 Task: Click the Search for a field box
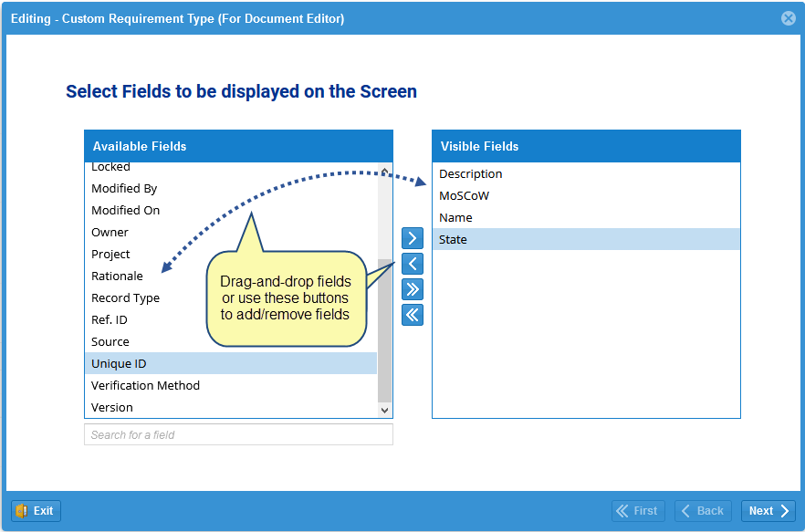point(239,434)
